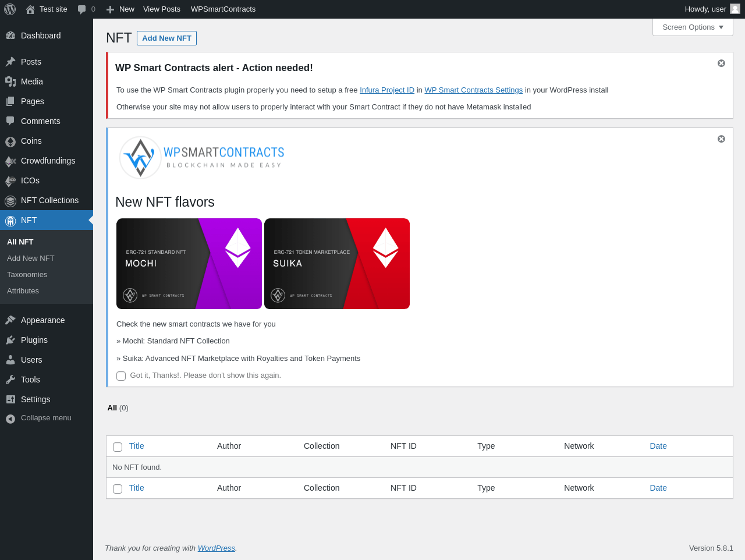
Task: Click the Collapse menu arrow icon
Action: pos(10,419)
